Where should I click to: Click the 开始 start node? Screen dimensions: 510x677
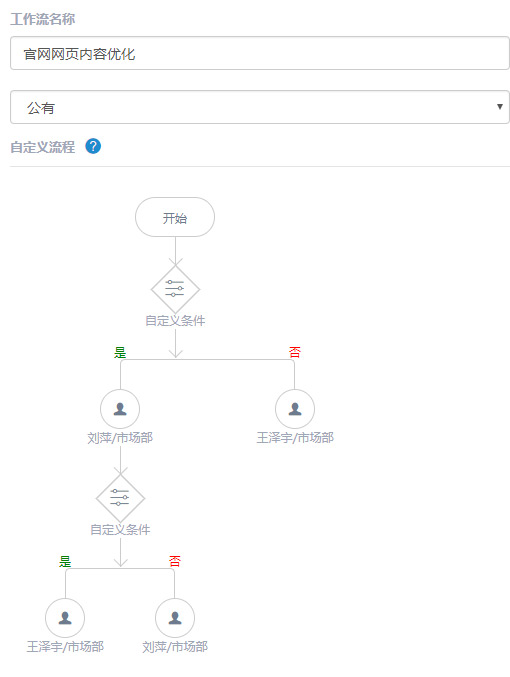click(x=175, y=217)
